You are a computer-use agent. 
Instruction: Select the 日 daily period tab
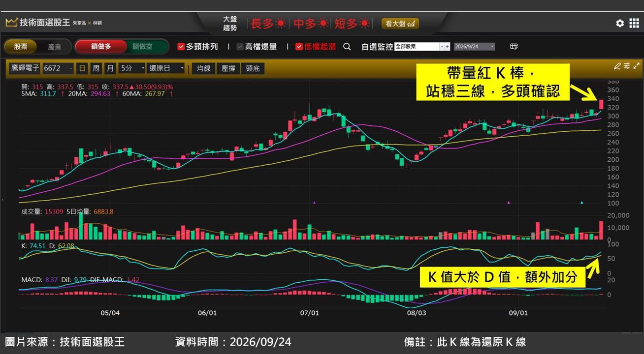click(82, 68)
